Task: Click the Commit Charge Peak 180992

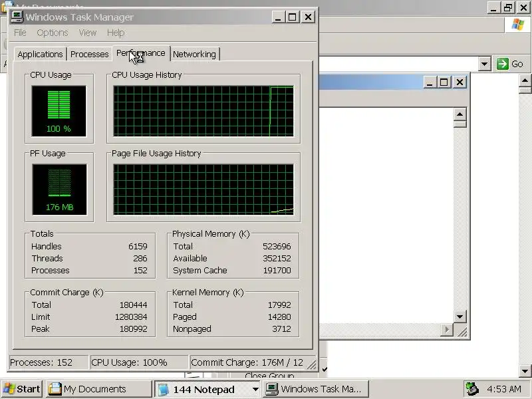Action: [134, 329]
